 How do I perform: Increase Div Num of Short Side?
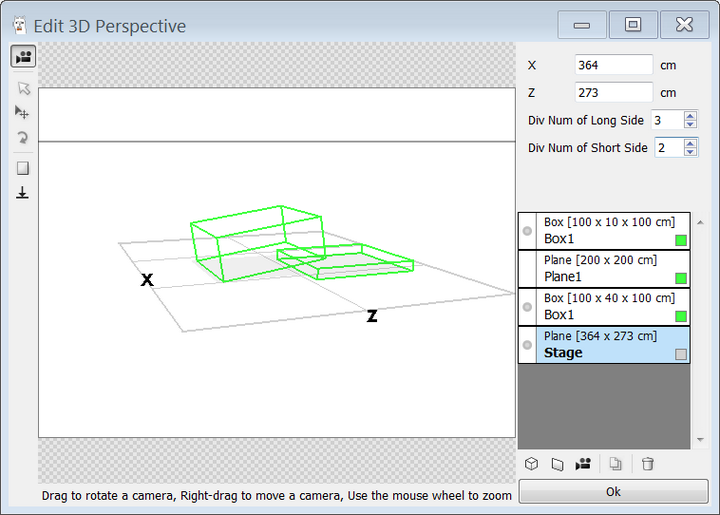click(690, 143)
